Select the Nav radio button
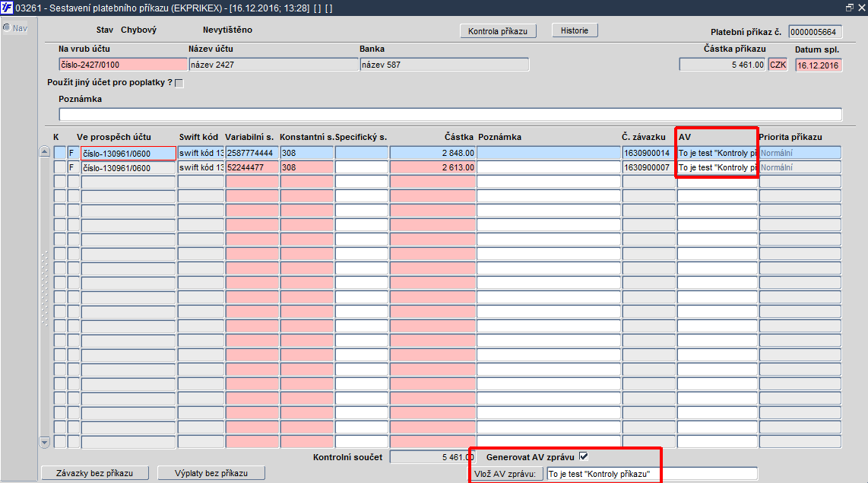Screen dimensions: 868x483 coord(7,27)
